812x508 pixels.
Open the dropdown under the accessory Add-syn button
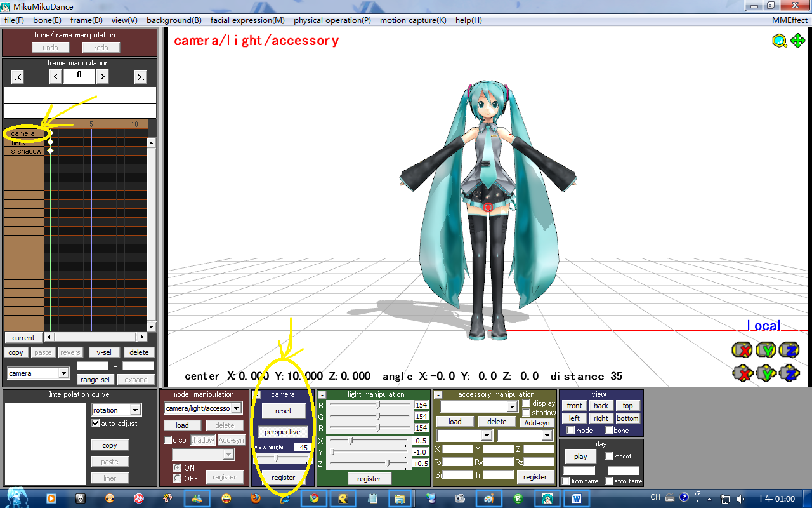(525, 436)
